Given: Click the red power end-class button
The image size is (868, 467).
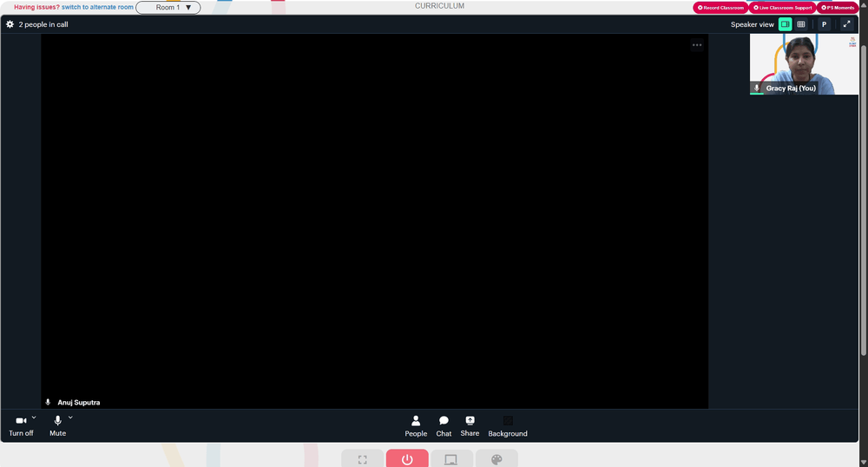Looking at the screenshot, I should [x=407, y=458].
